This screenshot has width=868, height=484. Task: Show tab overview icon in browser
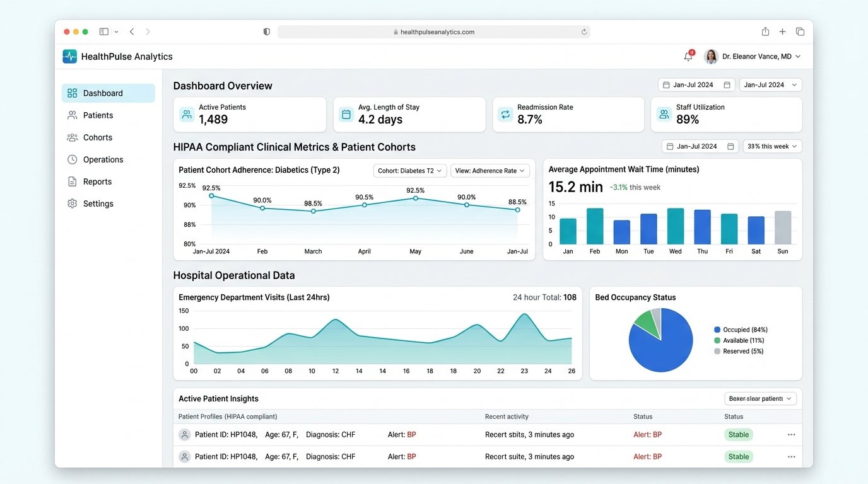800,32
